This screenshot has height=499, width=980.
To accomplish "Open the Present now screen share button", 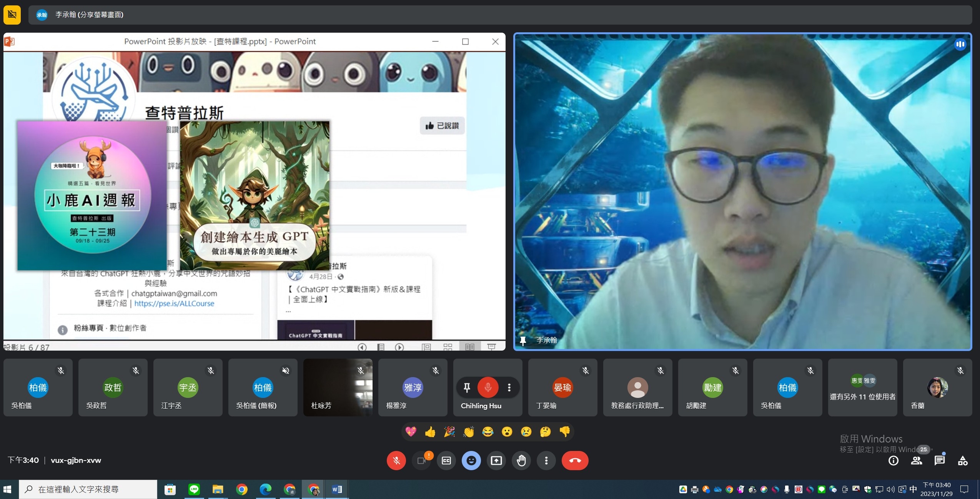I will [496, 460].
